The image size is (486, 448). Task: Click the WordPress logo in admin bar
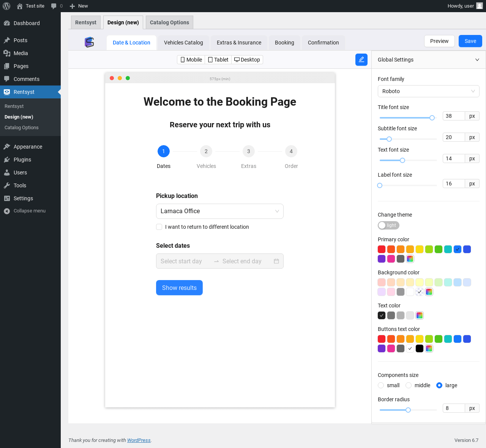point(6,6)
